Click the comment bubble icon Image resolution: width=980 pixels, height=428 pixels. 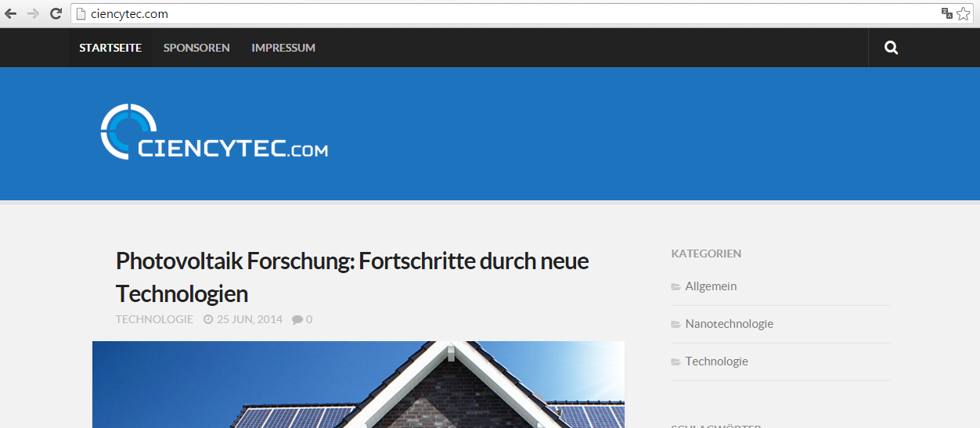297,319
